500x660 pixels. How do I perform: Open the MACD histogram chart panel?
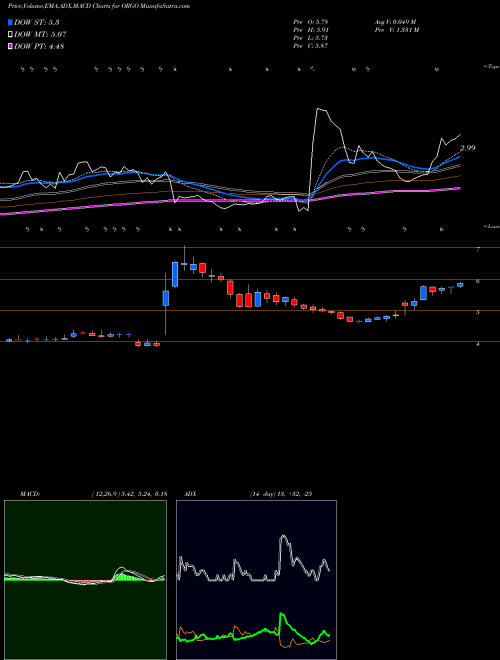[x=85, y=580]
